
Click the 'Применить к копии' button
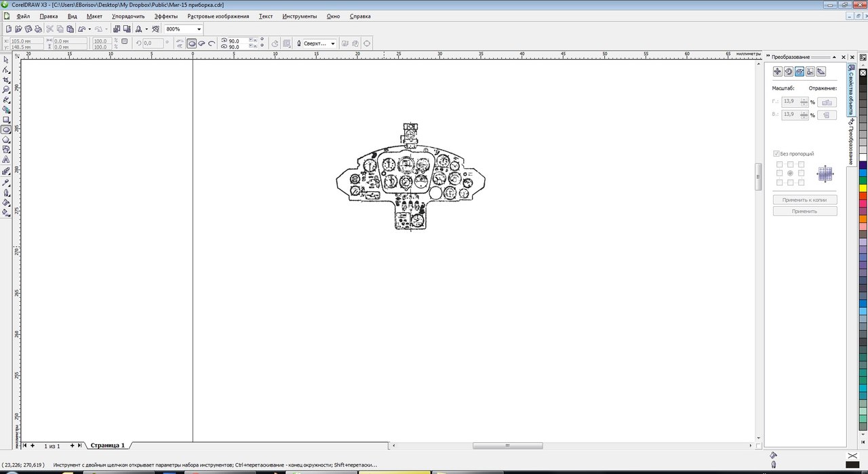(805, 200)
